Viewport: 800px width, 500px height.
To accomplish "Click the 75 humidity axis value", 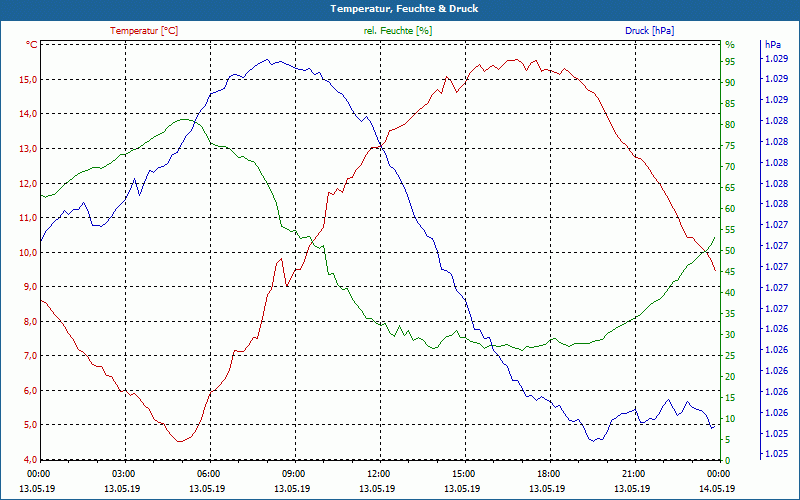I will (x=730, y=146).
